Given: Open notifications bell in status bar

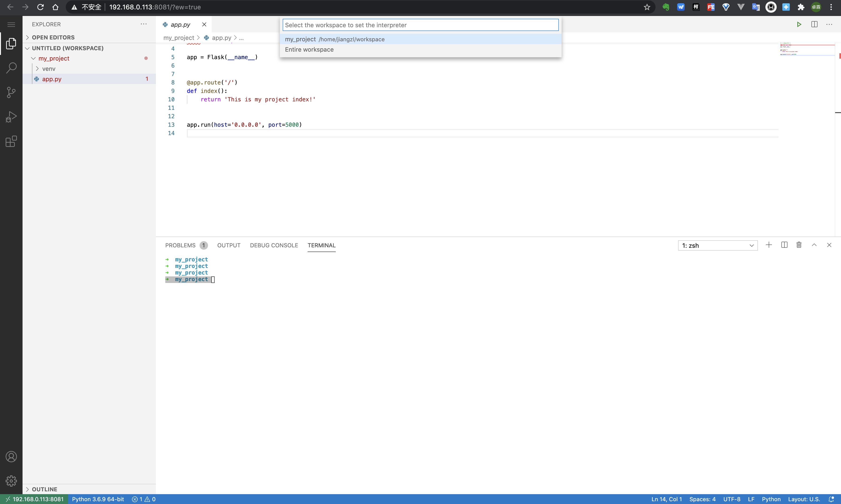Looking at the screenshot, I should (x=831, y=499).
